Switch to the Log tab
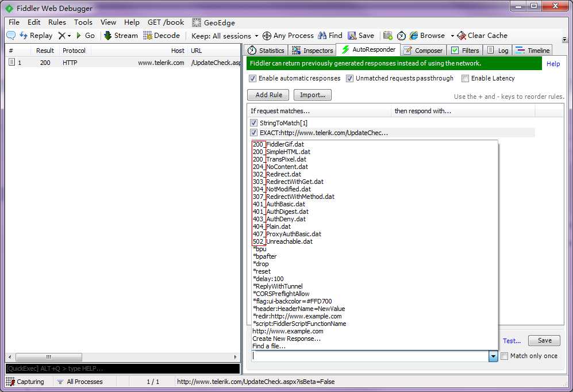The image size is (573, 392). (498, 51)
